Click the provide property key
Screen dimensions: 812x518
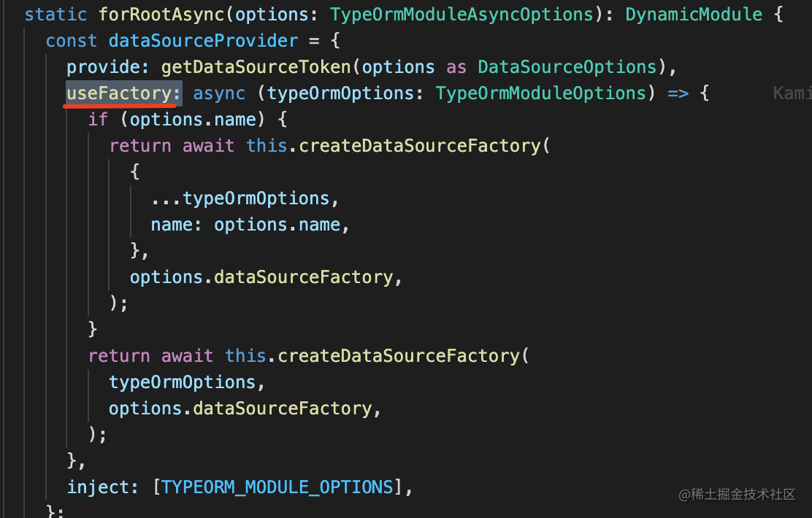coord(104,67)
